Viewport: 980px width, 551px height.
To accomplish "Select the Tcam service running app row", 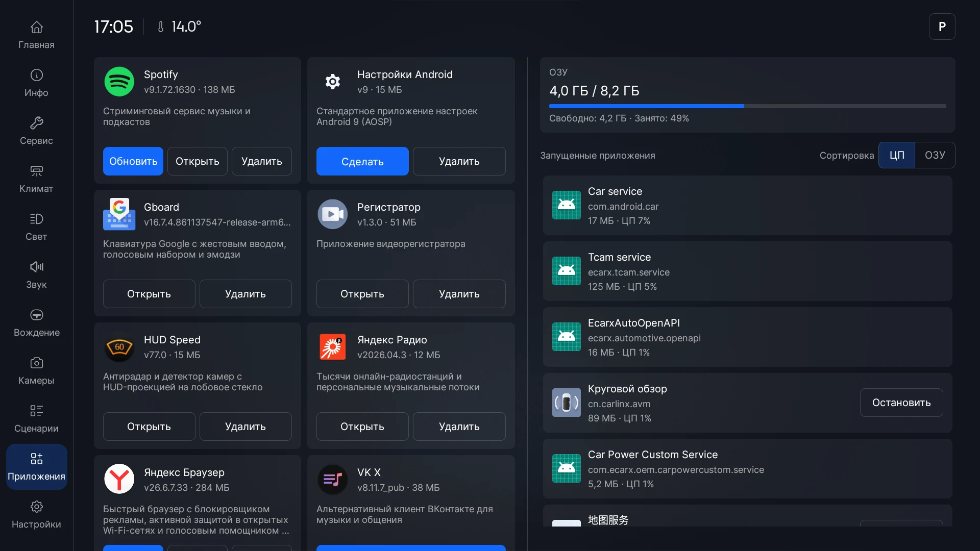I will coord(747,271).
